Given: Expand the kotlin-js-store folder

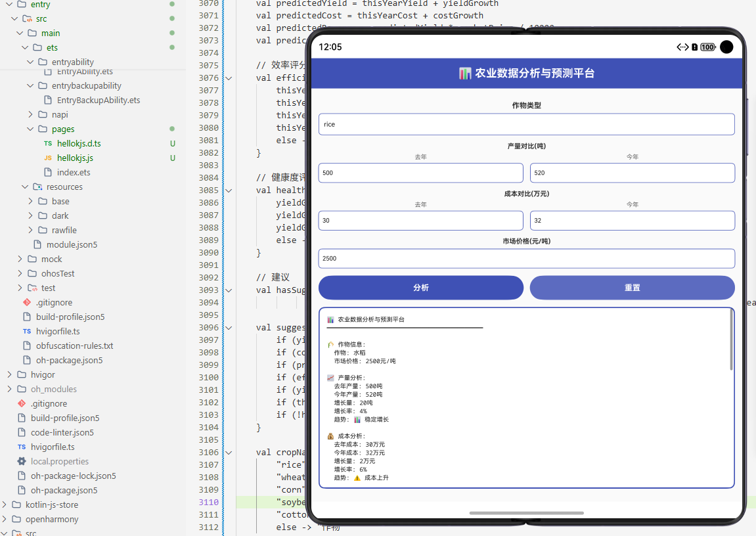Looking at the screenshot, I should (x=4, y=505).
